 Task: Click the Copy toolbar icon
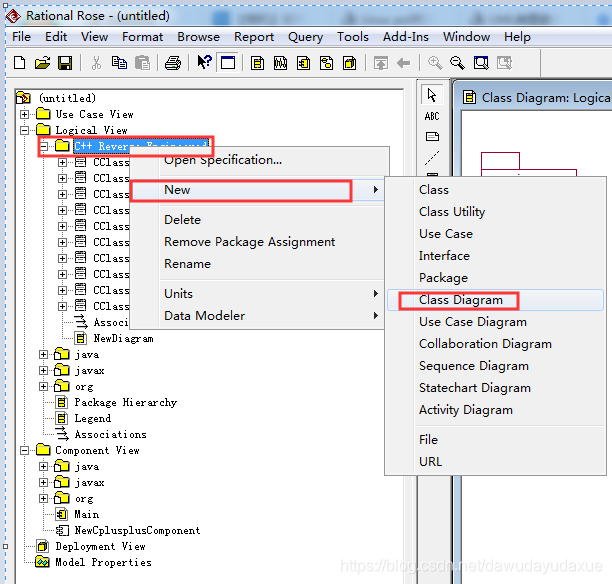click(x=119, y=63)
